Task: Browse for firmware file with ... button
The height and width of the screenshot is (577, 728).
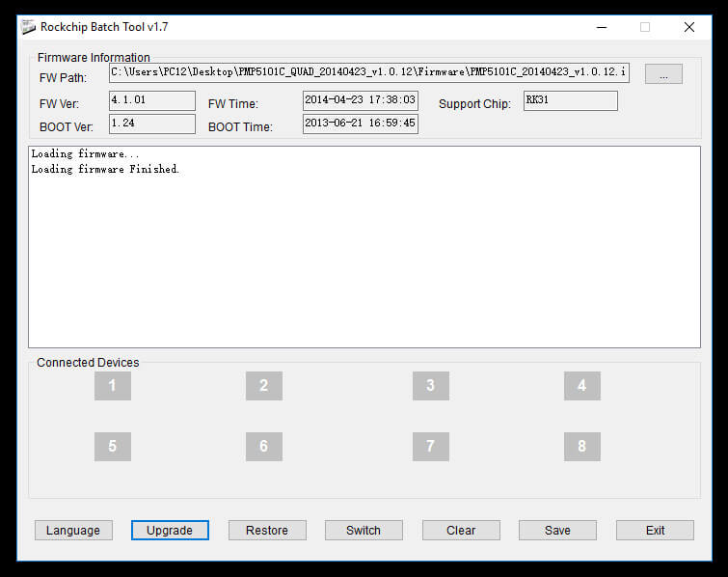Action: (663, 74)
